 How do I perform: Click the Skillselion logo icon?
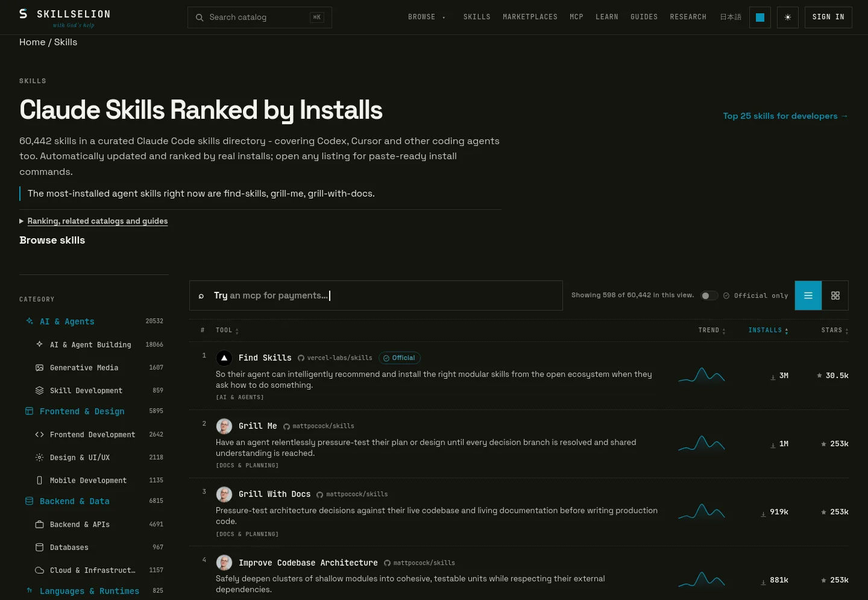point(23,14)
